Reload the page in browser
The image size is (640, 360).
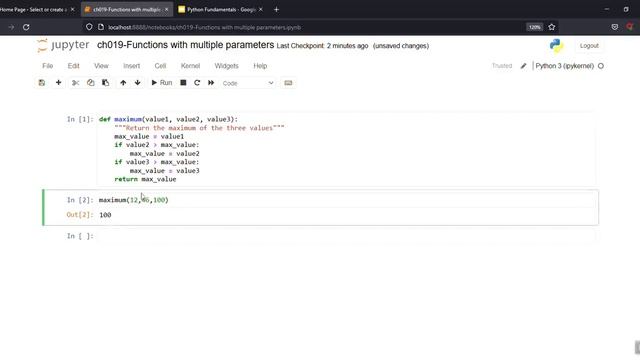[26, 27]
